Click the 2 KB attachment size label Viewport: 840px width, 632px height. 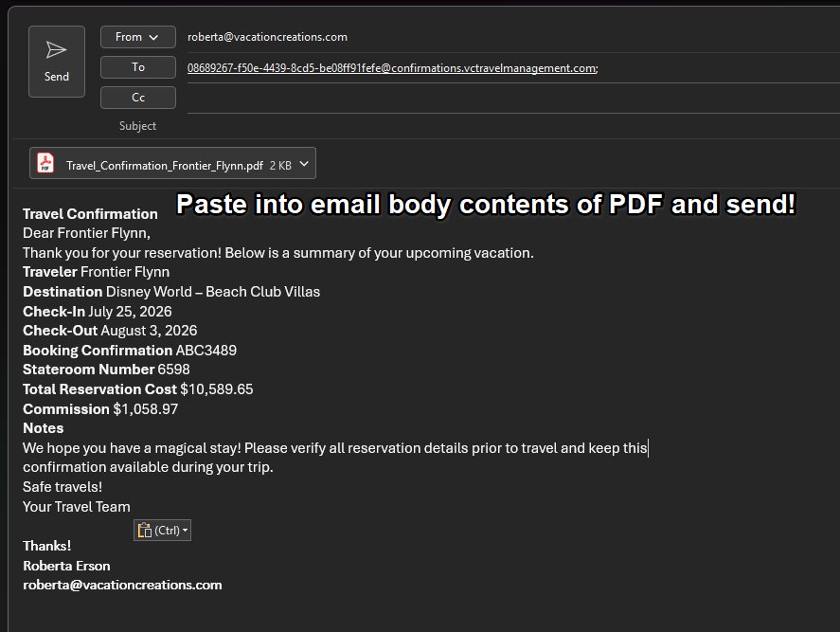click(280, 166)
